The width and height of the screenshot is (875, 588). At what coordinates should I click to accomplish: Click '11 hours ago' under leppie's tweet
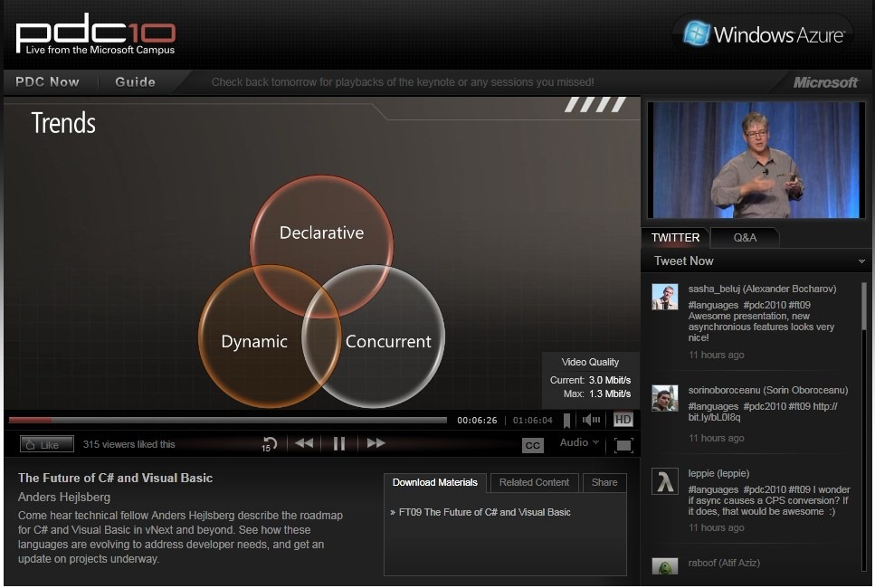tap(716, 527)
